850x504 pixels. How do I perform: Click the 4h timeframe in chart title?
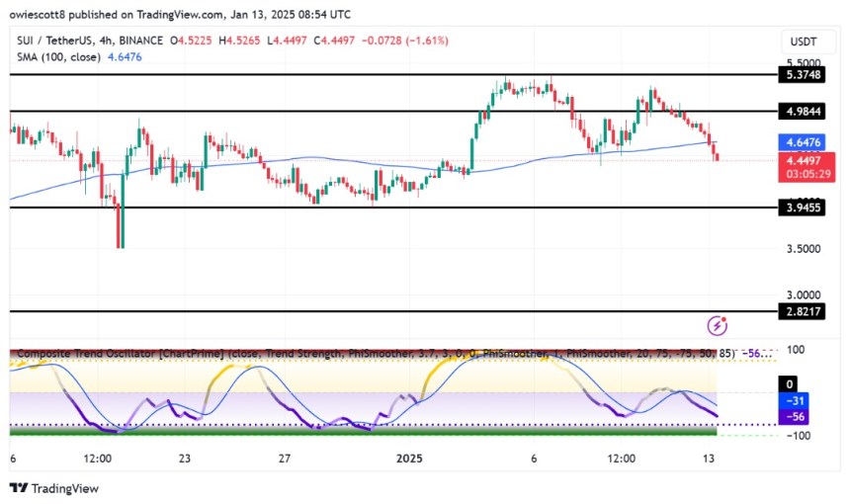pyautogui.click(x=106, y=41)
